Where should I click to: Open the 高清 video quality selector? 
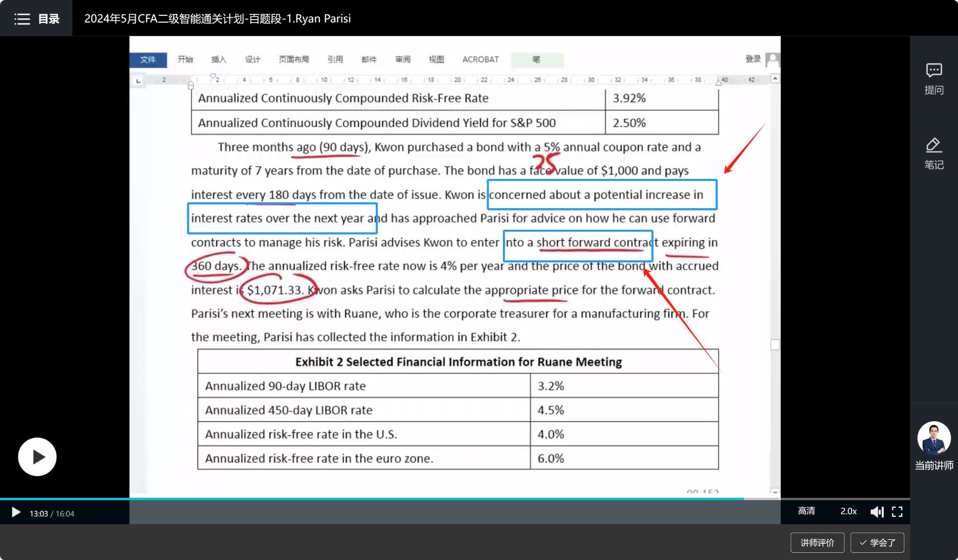pos(806,511)
